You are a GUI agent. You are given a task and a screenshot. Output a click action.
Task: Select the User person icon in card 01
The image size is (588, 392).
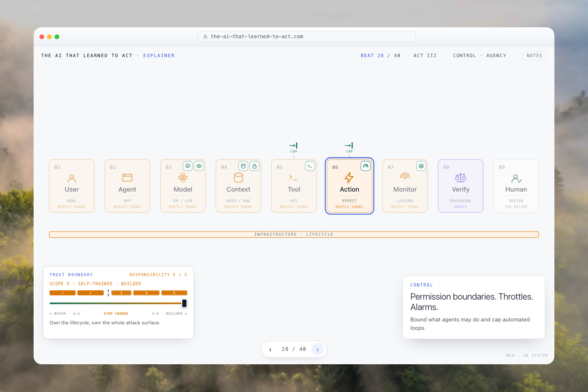coord(72,178)
